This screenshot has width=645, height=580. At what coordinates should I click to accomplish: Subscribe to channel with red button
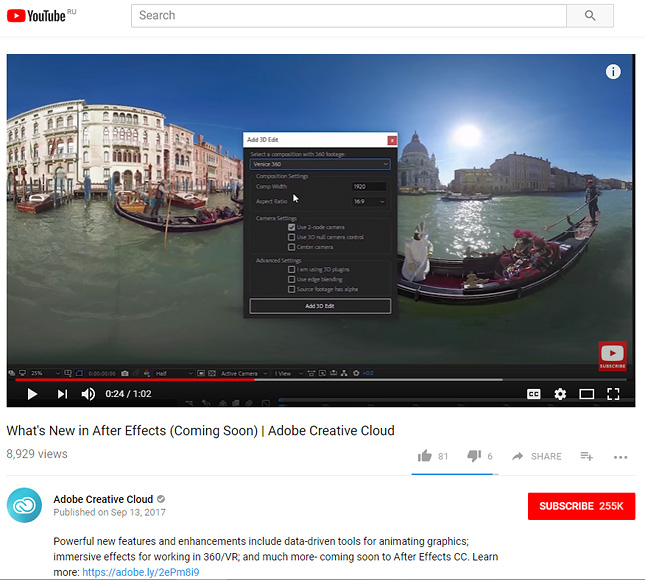pyautogui.click(x=581, y=506)
